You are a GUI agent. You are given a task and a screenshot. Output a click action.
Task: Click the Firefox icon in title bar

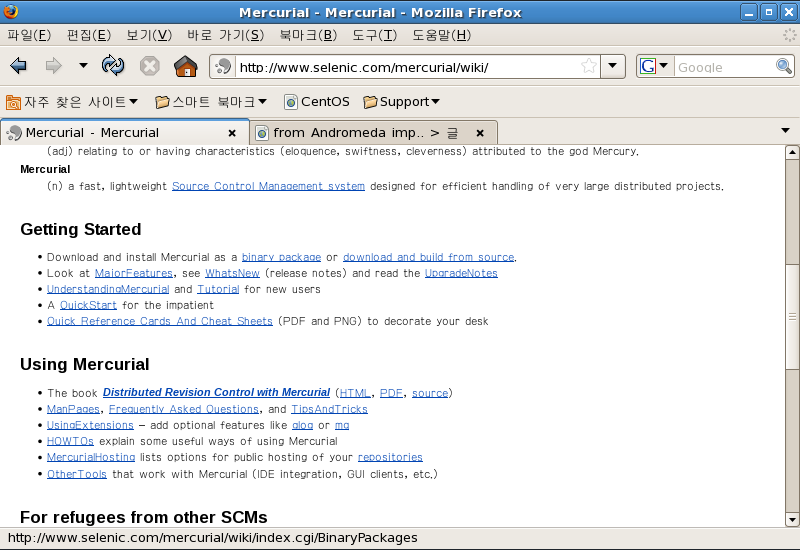10,11
